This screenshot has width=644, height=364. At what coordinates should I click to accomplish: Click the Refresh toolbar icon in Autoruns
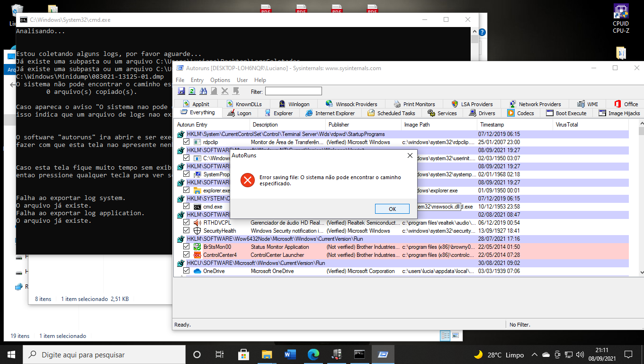click(192, 91)
